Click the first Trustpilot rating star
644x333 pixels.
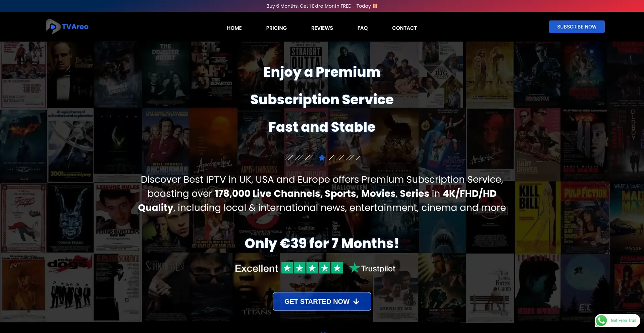point(287,268)
